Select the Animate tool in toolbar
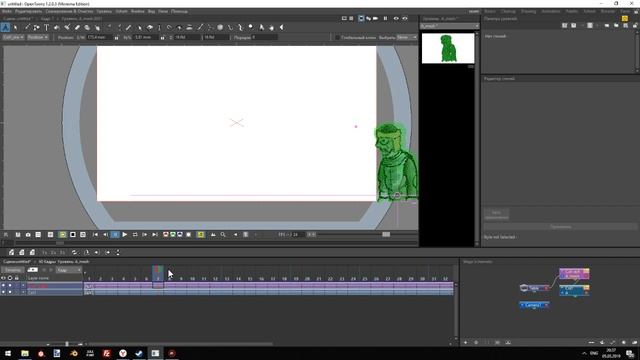640x360 pixels. point(5,27)
